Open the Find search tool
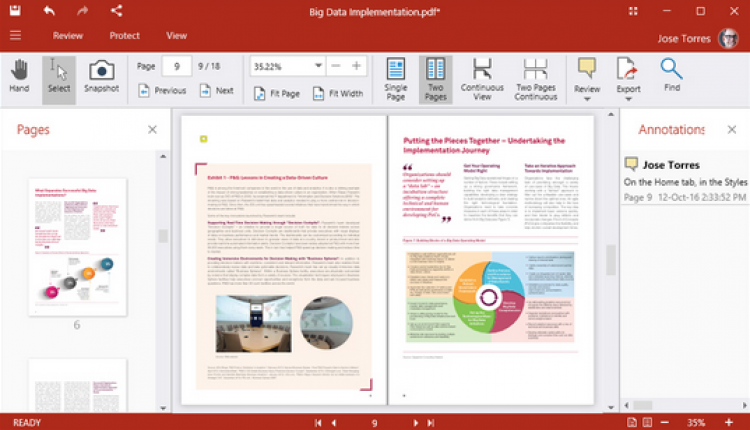Image resolution: width=750 pixels, height=430 pixels. click(x=672, y=76)
